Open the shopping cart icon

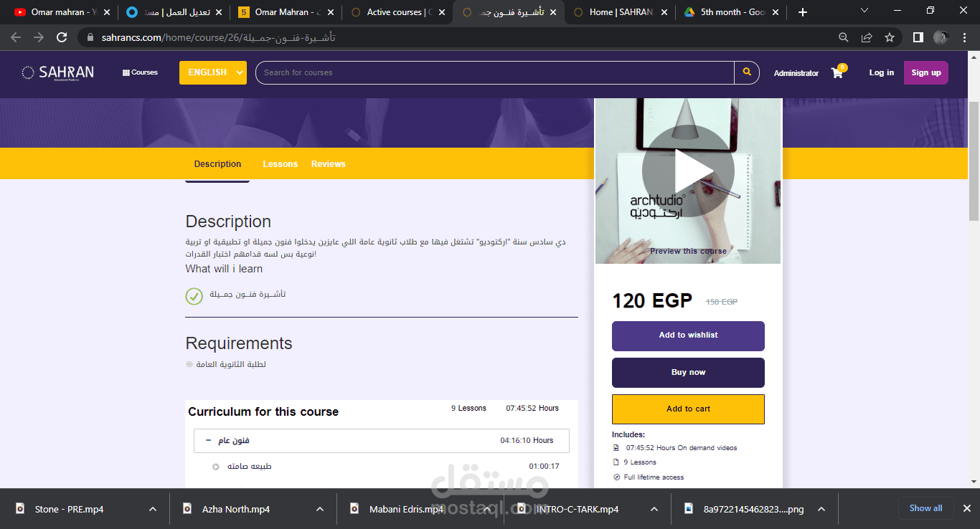click(x=838, y=72)
